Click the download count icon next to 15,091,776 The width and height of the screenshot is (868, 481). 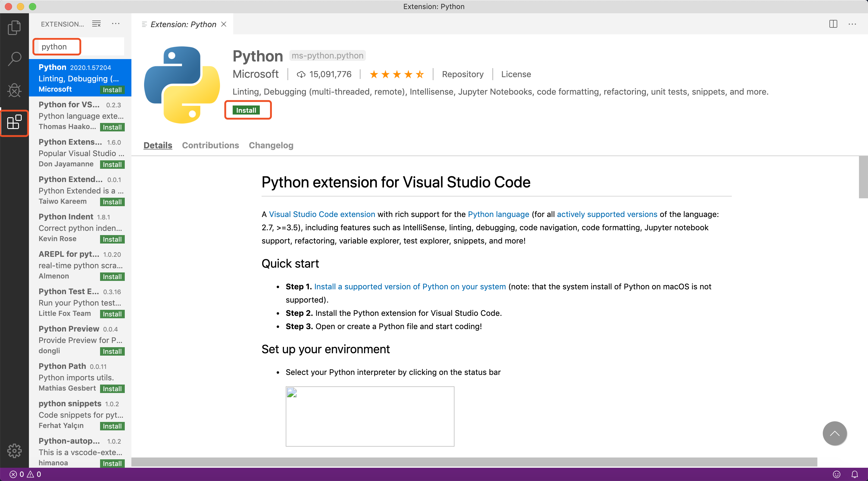tap(301, 74)
